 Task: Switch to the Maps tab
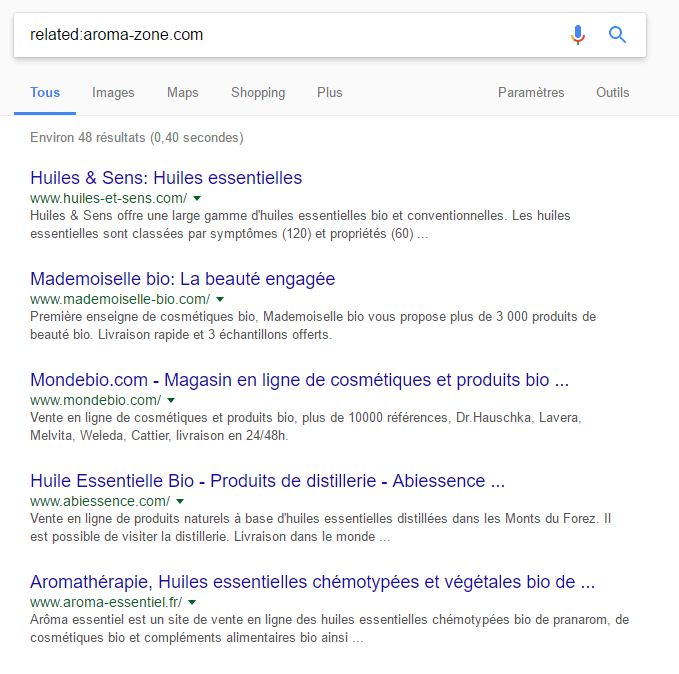pos(182,93)
